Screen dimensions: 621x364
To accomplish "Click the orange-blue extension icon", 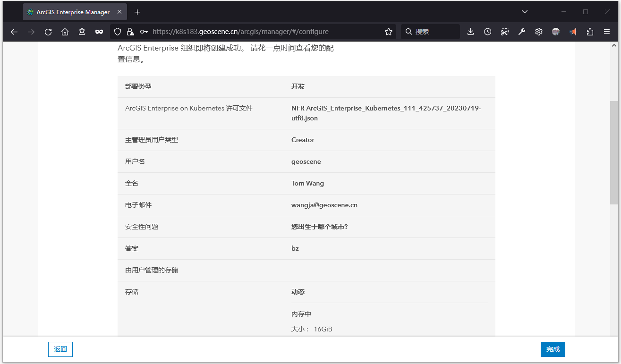I will click(573, 32).
